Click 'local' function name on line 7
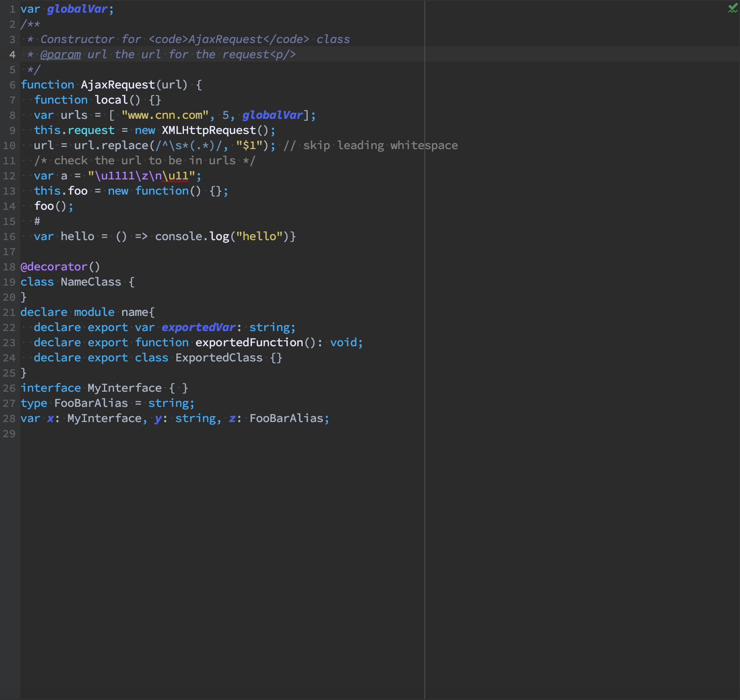The height and width of the screenshot is (700, 740). pyautogui.click(x=111, y=100)
